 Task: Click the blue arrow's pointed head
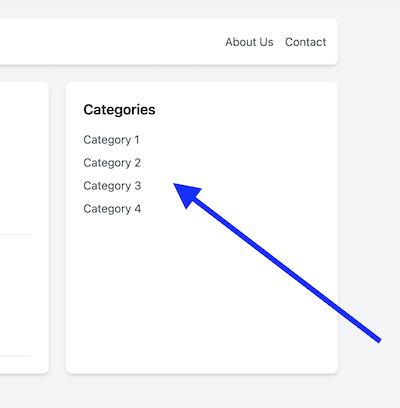tap(186, 193)
